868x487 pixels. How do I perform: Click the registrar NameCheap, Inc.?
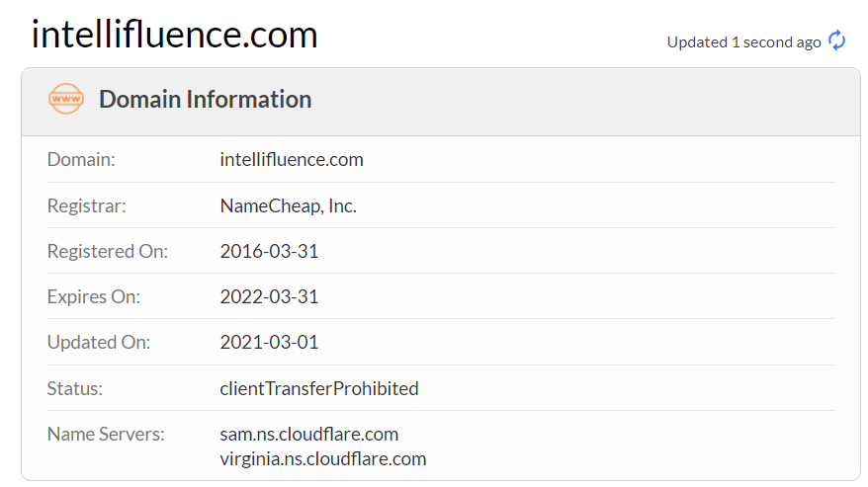(288, 205)
